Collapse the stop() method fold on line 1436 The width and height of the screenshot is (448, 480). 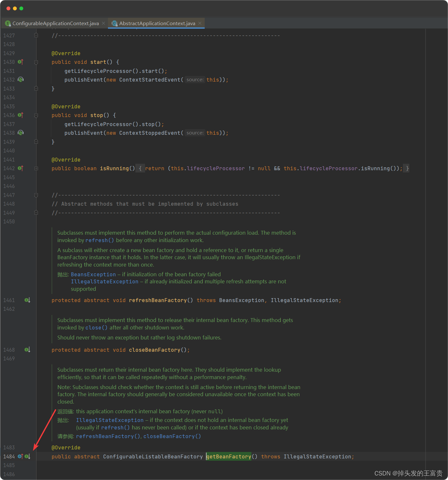click(x=36, y=115)
